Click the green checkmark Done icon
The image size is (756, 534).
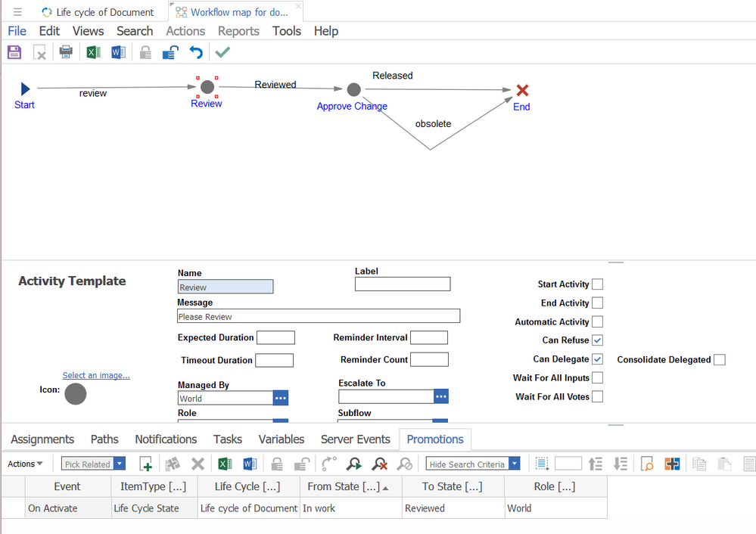pyautogui.click(x=222, y=52)
